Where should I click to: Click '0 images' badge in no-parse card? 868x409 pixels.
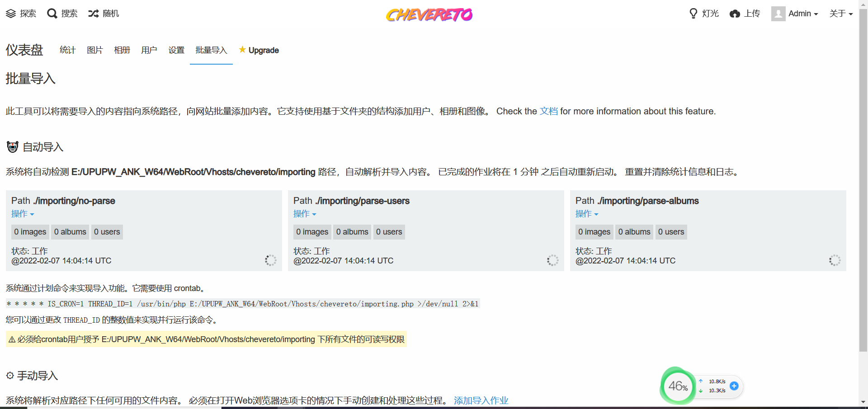click(x=30, y=232)
